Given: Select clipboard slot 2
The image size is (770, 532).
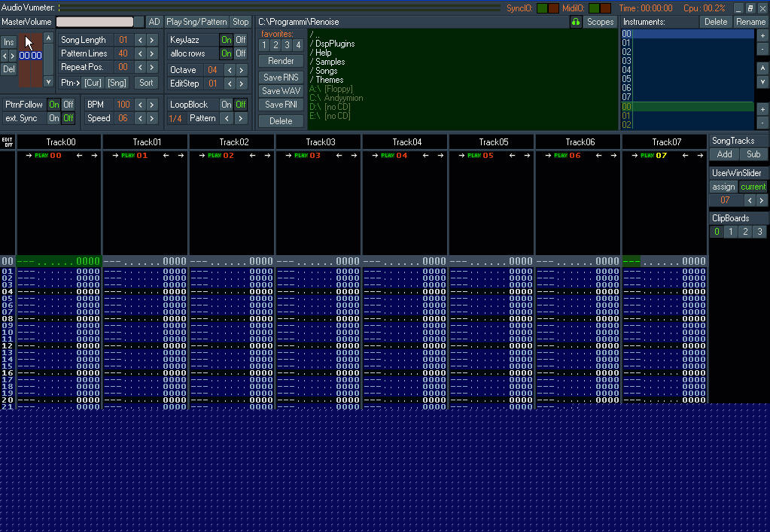Looking at the screenshot, I should pos(745,232).
